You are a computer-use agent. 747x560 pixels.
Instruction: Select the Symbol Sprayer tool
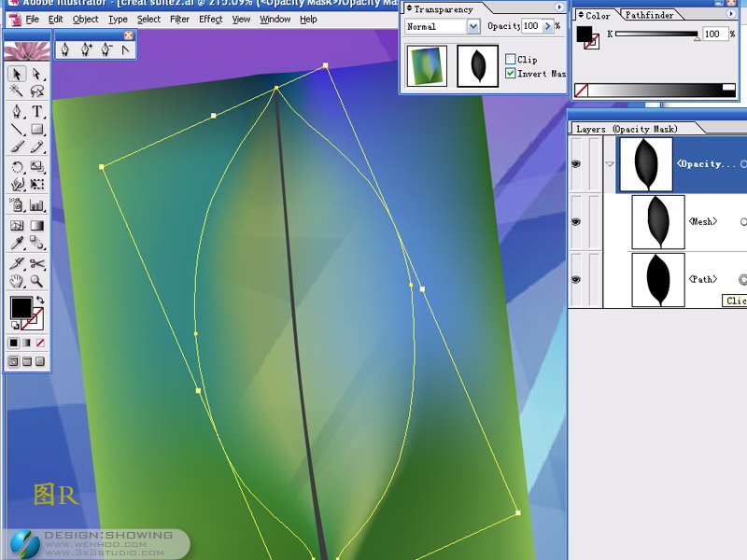(x=17, y=205)
